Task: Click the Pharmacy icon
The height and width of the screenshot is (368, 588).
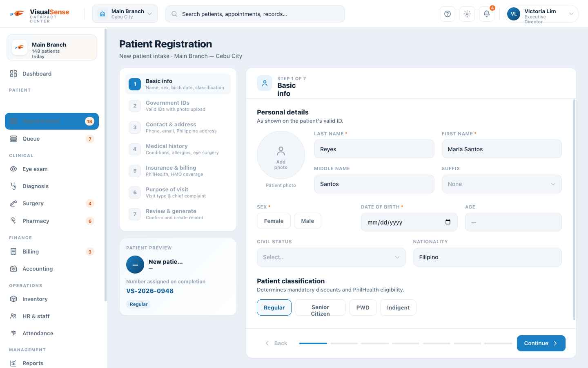Action: [13, 221]
